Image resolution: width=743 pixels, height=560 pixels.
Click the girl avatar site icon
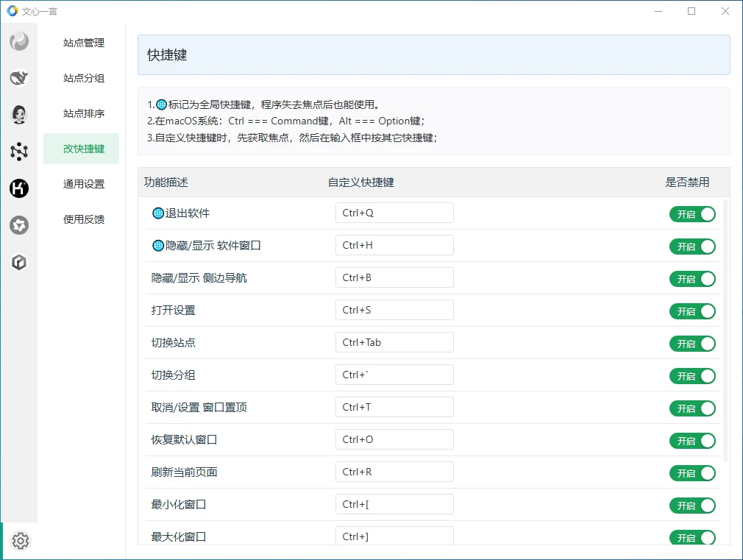click(19, 114)
